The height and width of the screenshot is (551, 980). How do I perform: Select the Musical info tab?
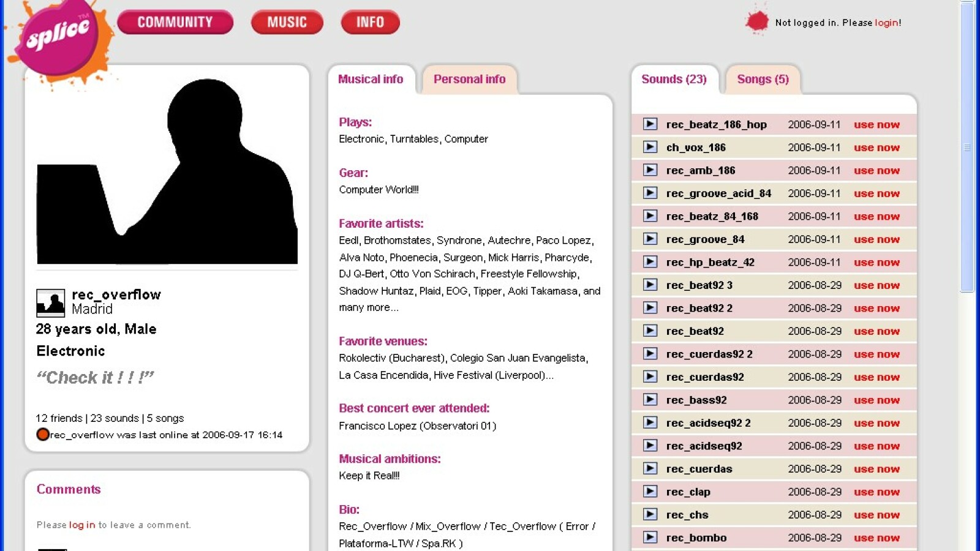(x=371, y=79)
